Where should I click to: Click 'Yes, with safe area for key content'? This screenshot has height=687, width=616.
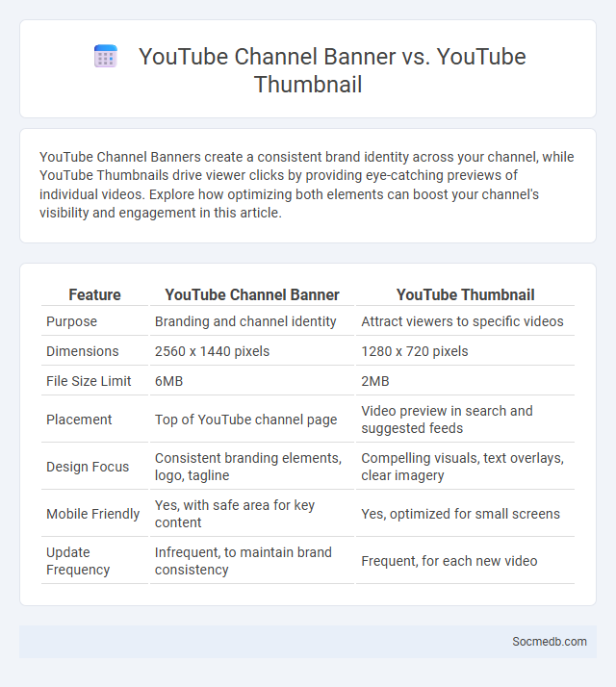point(235,514)
